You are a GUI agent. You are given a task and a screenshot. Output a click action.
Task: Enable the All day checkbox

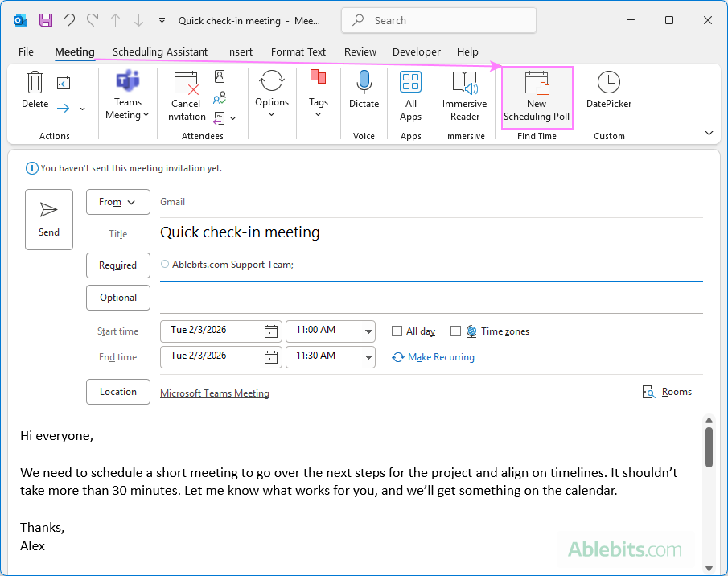point(397,331)
